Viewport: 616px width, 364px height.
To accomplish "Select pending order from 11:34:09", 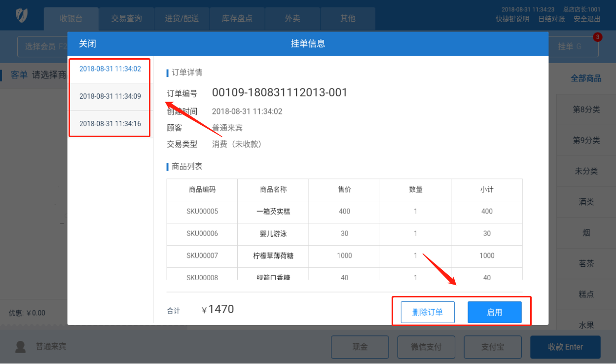I will [x=110, y=97].
